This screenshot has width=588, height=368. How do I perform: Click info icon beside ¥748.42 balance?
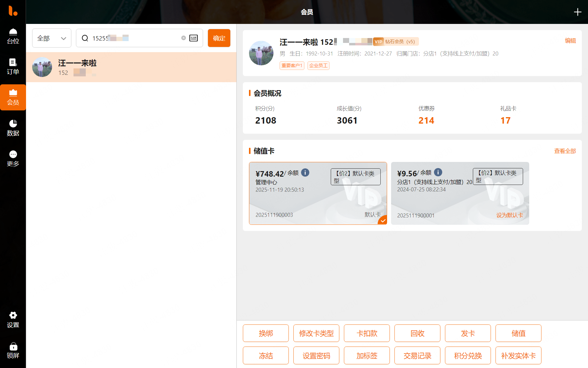pos(305,173)
